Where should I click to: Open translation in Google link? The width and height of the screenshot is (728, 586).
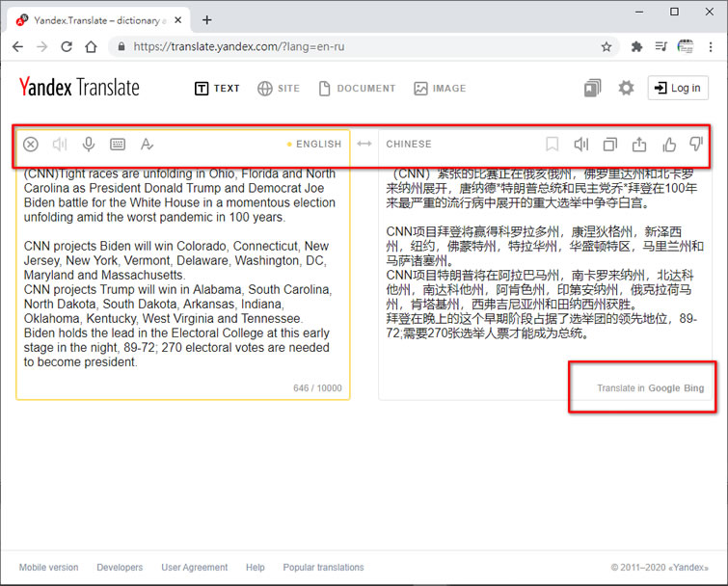coord(664,387)
